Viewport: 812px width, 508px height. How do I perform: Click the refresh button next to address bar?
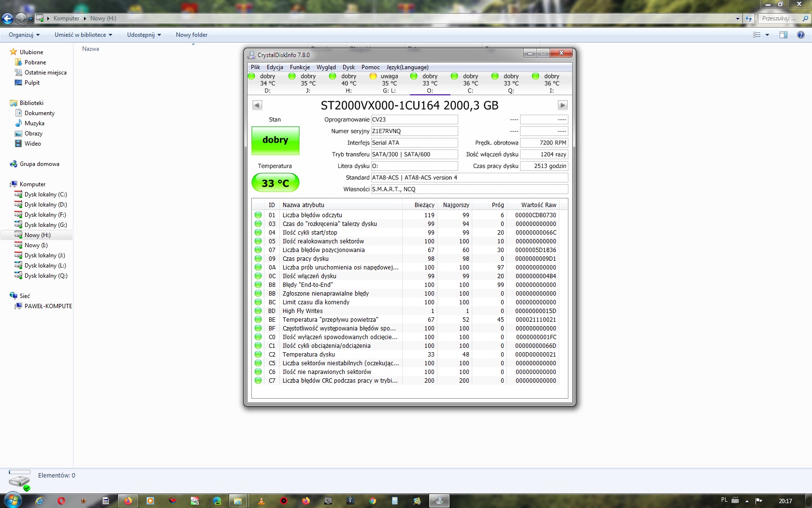tap(749, 18)
